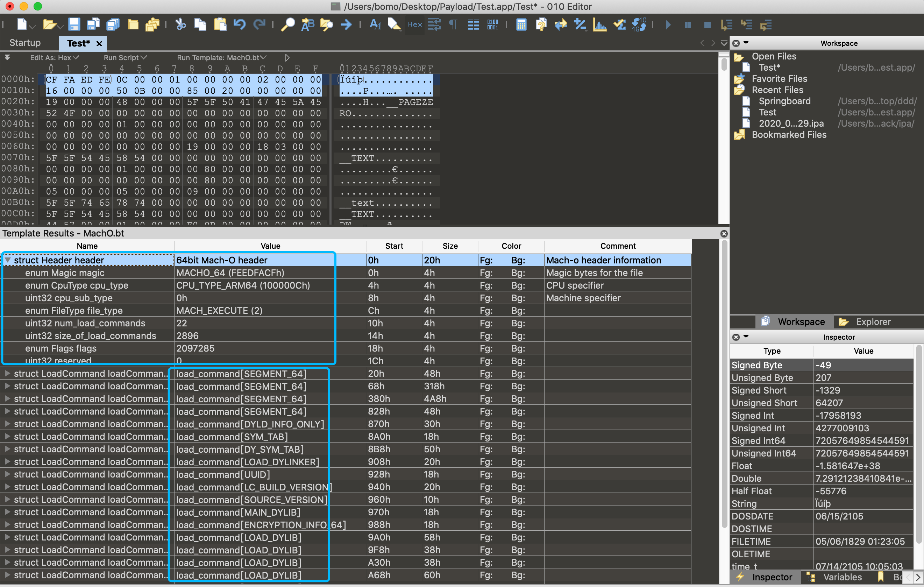Toggle show whitespace pilcrow icon
The image size is (924, 587).
pyautogui.click(x=453, y=24)
